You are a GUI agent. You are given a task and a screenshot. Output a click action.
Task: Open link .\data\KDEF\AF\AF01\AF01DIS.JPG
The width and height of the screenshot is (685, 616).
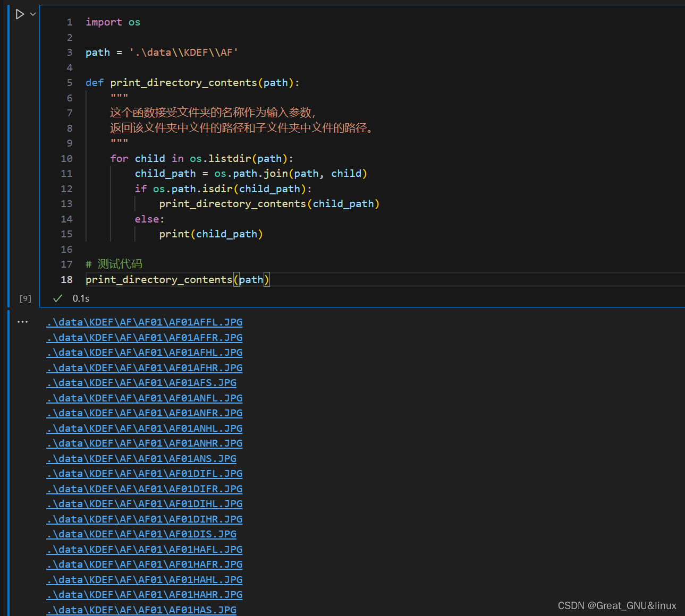coord(141,534)
